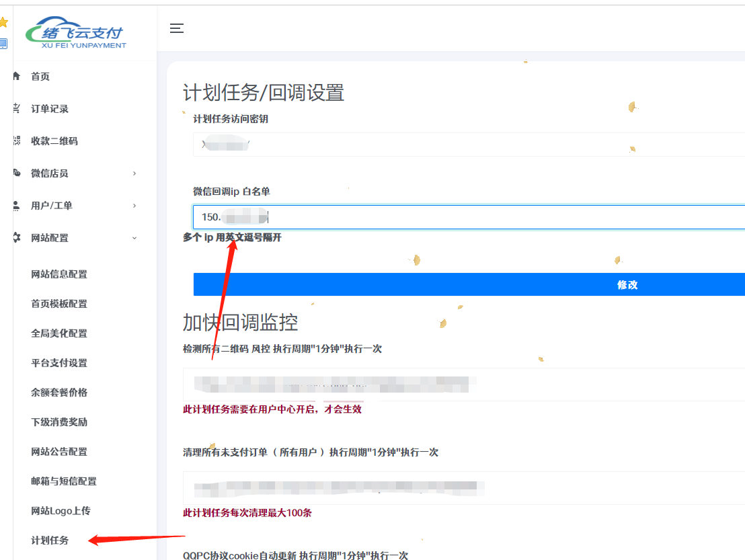The height and width of the screenshot is (560, 745).
Task: Click the blue monitor icon on left edge
Action: (3, 44)
